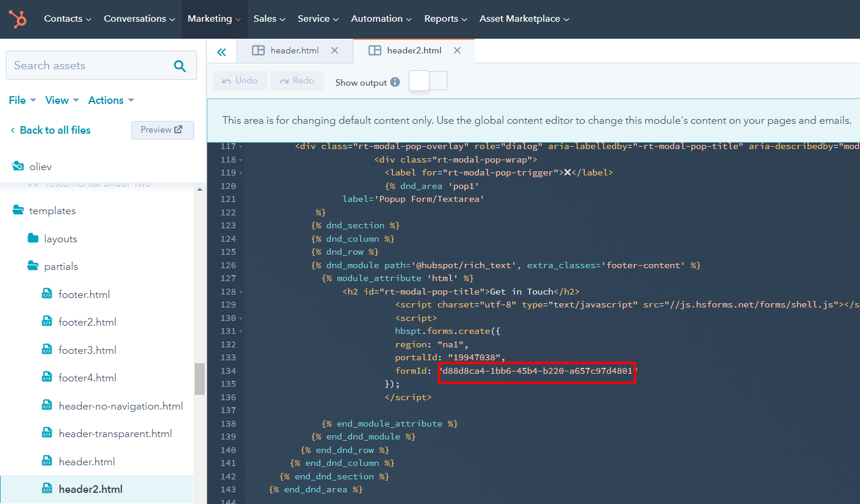Click Back to all files link
860x504 pixels.
pyautogui.click(x=50, y=130)
